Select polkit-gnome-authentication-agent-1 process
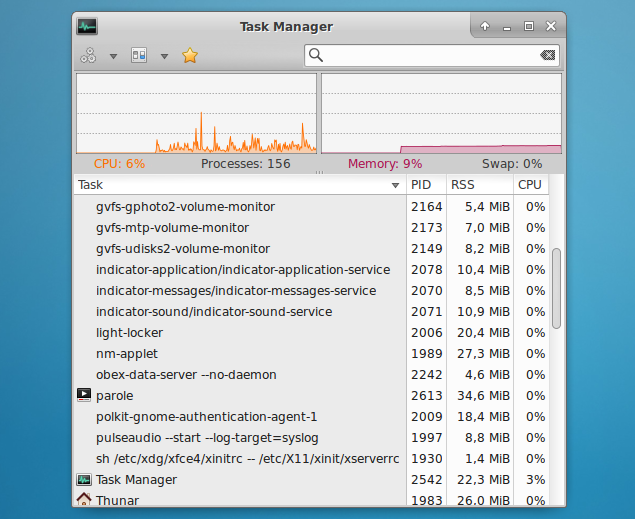Image resolution: width=635 pixels, height=519 pixels. click(207, 417)
